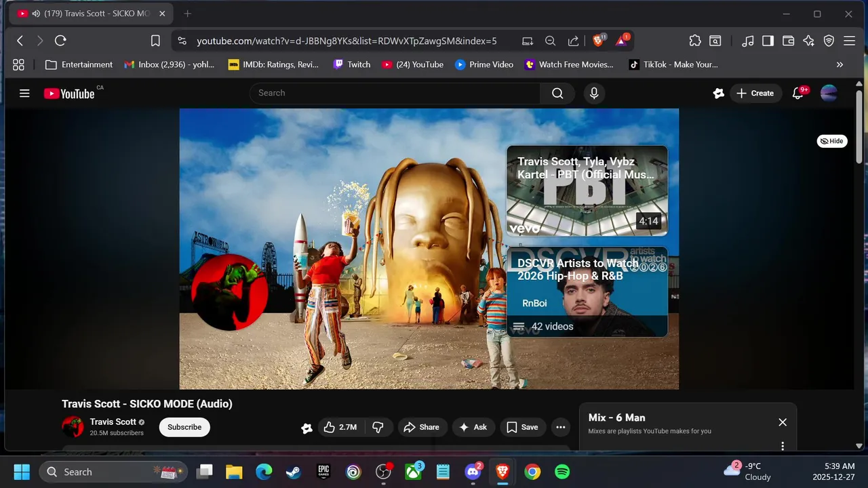The width and height of the screenshot is (868, 488).
Task: Go back to the previous page
Action: [x=20, y=41]
